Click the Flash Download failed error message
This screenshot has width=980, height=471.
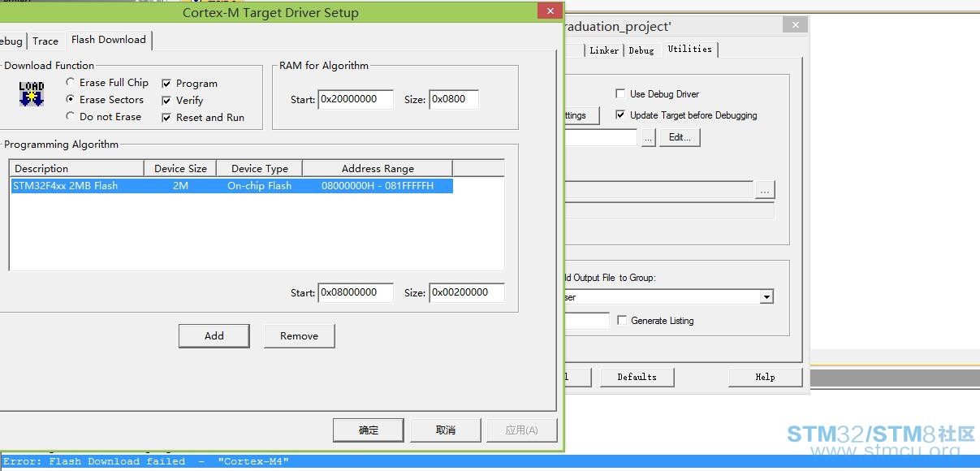[146, 461]
